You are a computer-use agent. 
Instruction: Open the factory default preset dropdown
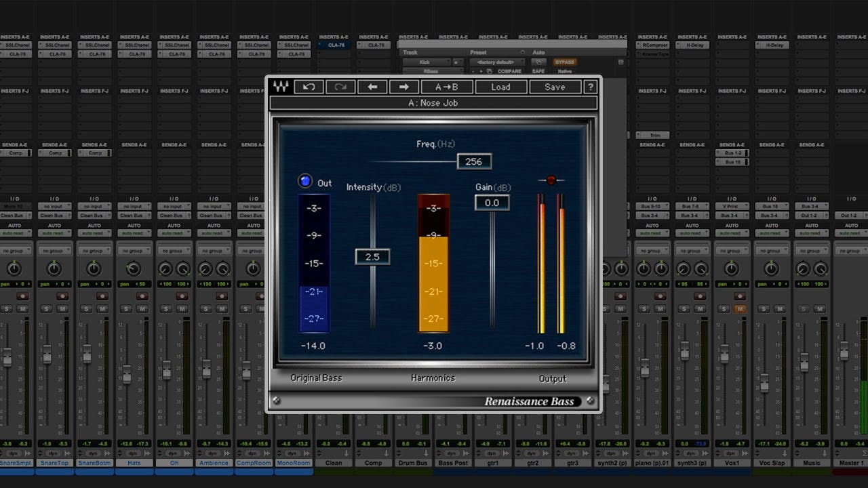pos(496,62)
